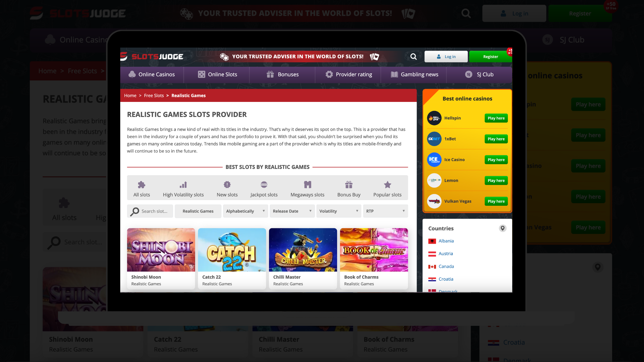Open the Volatility dropdown
The height and width of the screenshot is (362, 644).
[x=339, y=211]
